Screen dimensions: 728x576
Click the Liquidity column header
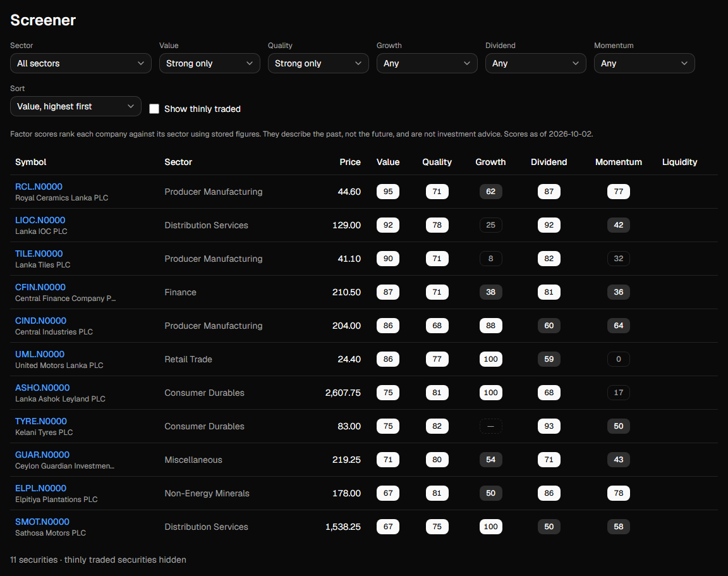tap(680, 162)
